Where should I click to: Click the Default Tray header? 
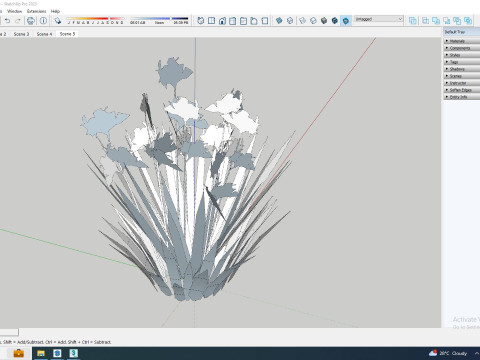pyautogui.click(x=462, y=32)
